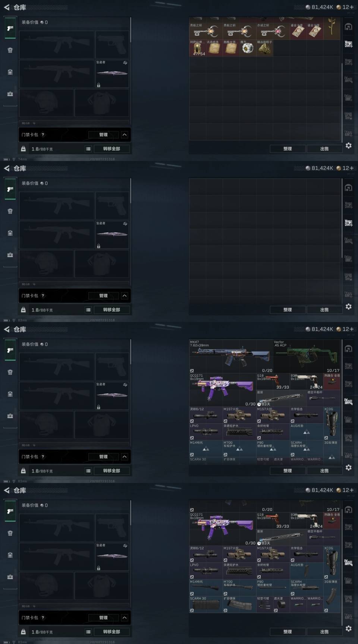
Task: Select highlighted stash tab beside empty warehouse grid
Action: click(x=349, y=222)
